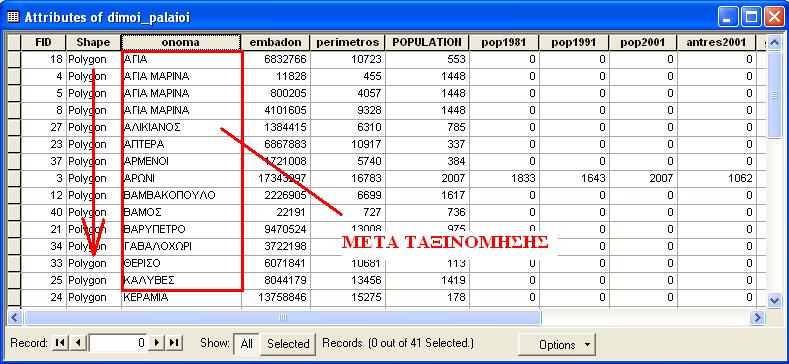Click pop1981 value 1833
The height and width of the screenshot is (364, 789).
click(x=504, y=178)
